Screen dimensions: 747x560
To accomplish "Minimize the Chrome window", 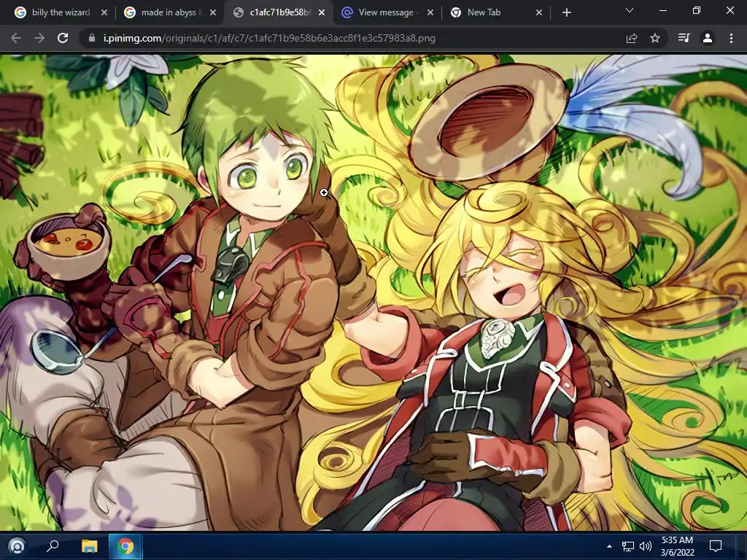I will (x=662, y=10).
